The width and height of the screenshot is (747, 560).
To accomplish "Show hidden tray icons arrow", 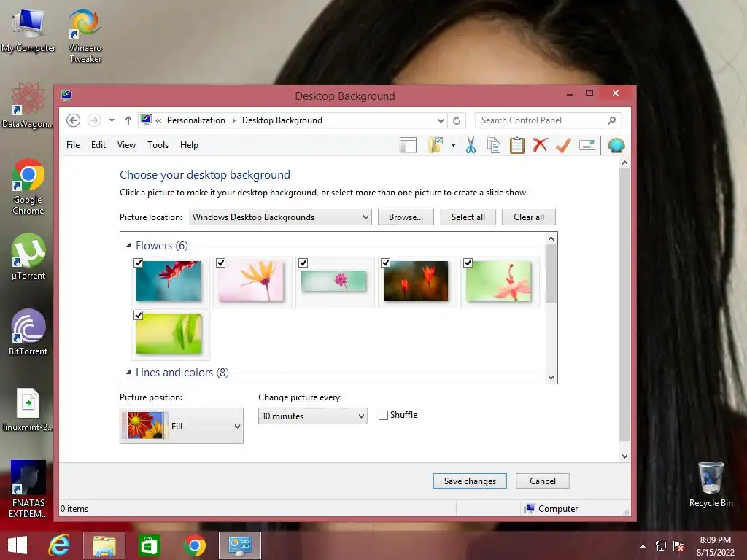I will [x=643, y=546].
